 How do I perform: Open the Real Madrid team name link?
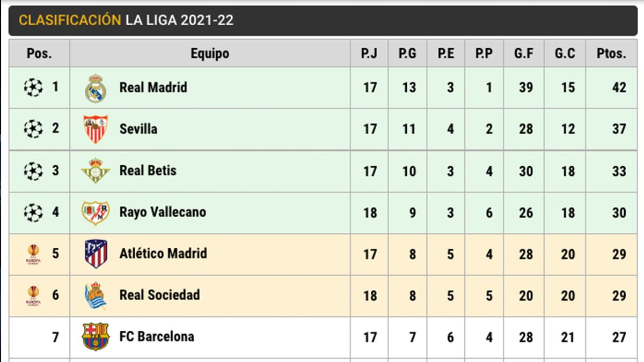(x=153, y=87)
